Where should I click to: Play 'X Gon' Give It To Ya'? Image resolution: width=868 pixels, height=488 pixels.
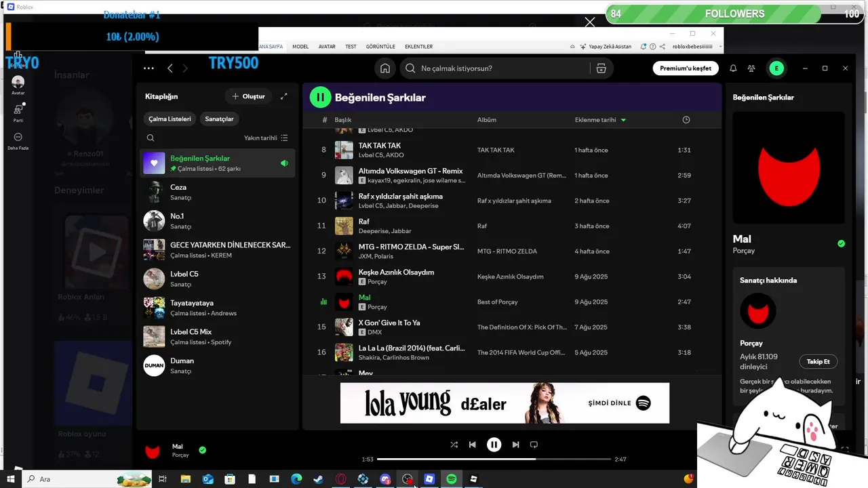(x=389, y=323)
